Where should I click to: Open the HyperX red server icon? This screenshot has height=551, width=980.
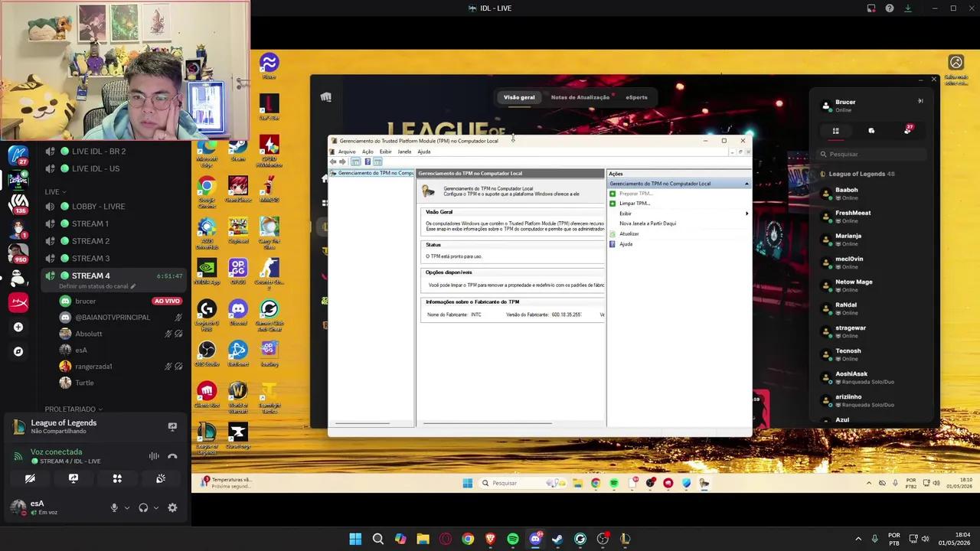18,303
